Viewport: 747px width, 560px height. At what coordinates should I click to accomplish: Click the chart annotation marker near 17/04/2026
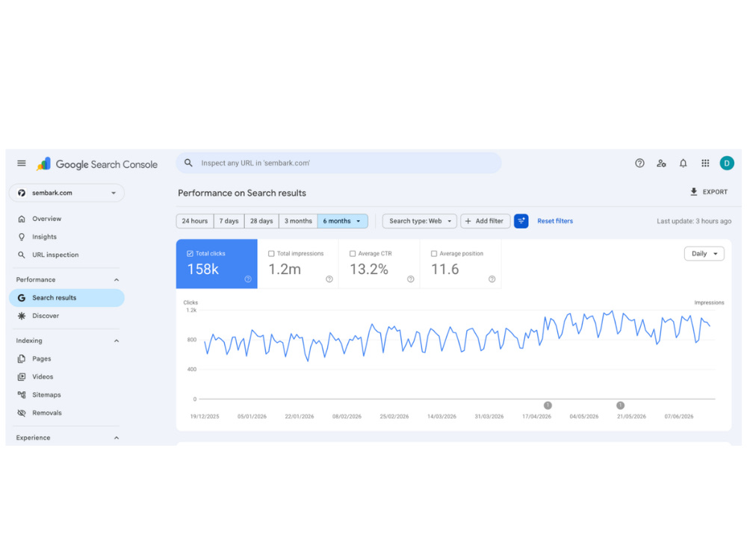(x=548, y=405)
